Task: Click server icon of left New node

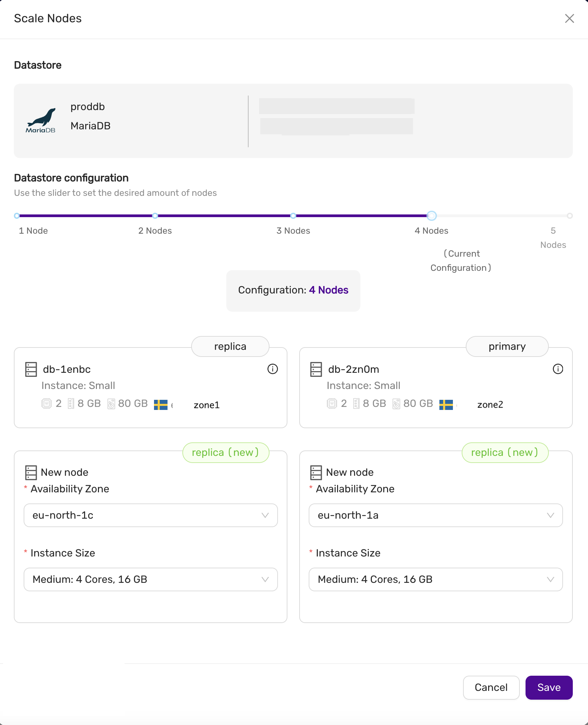Action: click(x=31, y=472)
